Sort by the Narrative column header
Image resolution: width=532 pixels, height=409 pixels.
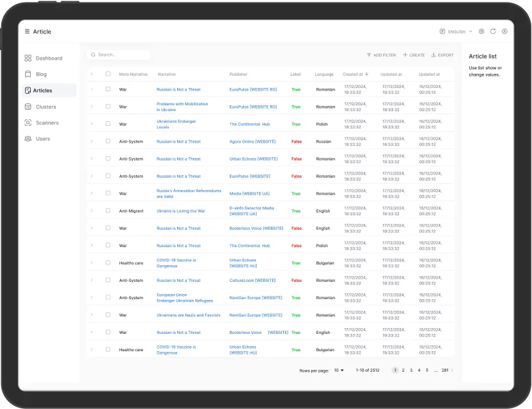167,74
